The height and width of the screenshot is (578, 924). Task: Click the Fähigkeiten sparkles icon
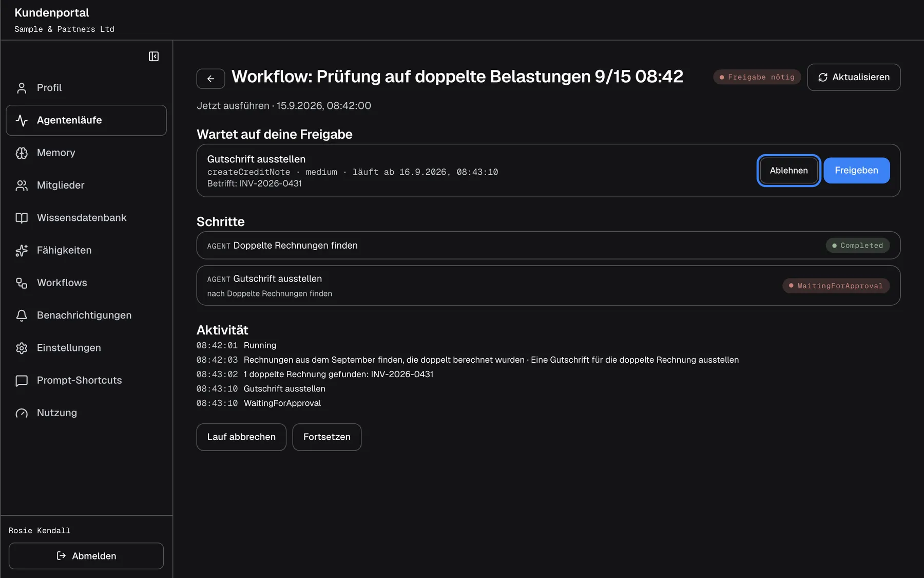22,250
